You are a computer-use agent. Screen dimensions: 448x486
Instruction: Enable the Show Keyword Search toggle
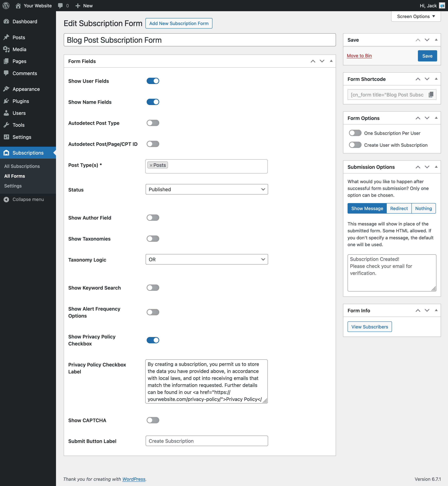[x=153, y=288]
